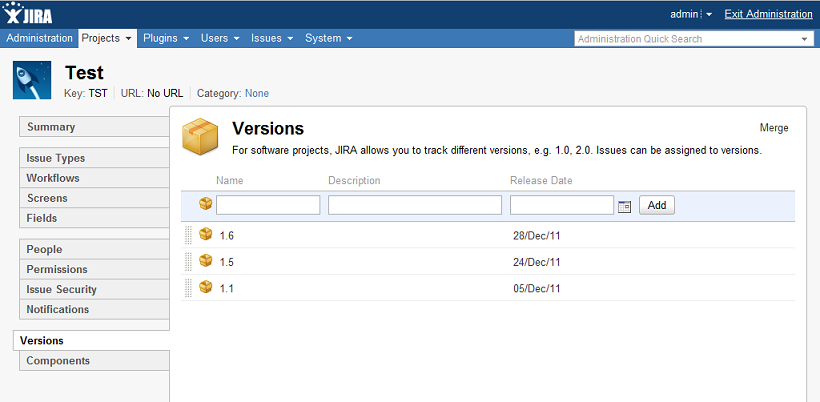Click the package icon beside the new version Name field

206,204
